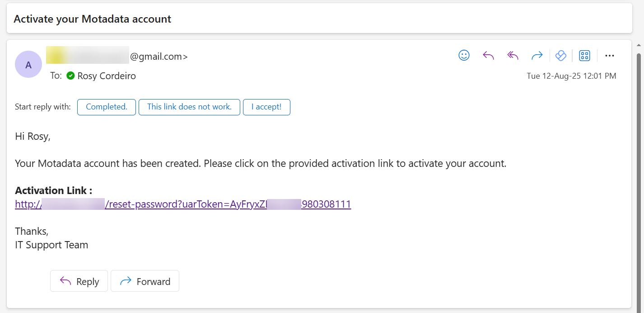Open the More actions ellipsis menu
The width and height of the screenshot is (644, 313).
pos(609,56)
